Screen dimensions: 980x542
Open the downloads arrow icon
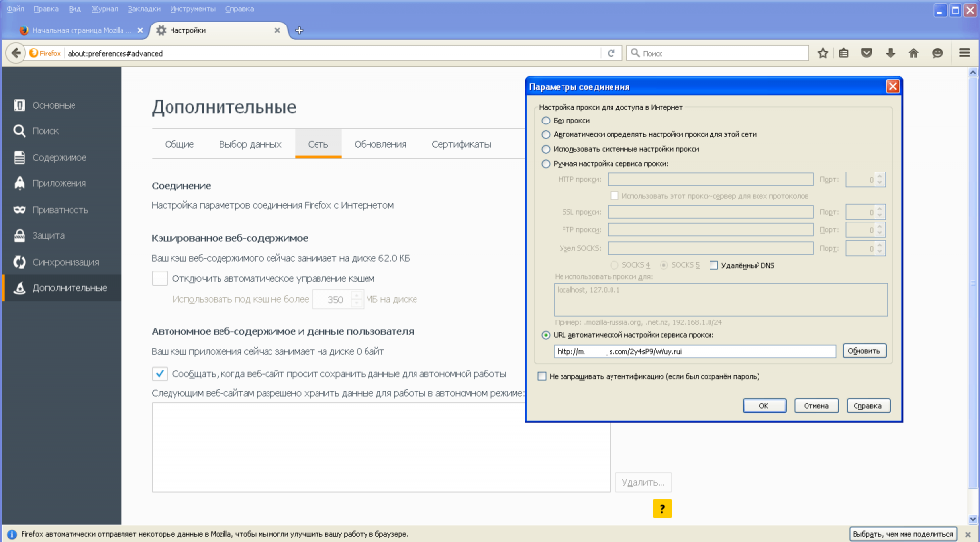(890, 53)
